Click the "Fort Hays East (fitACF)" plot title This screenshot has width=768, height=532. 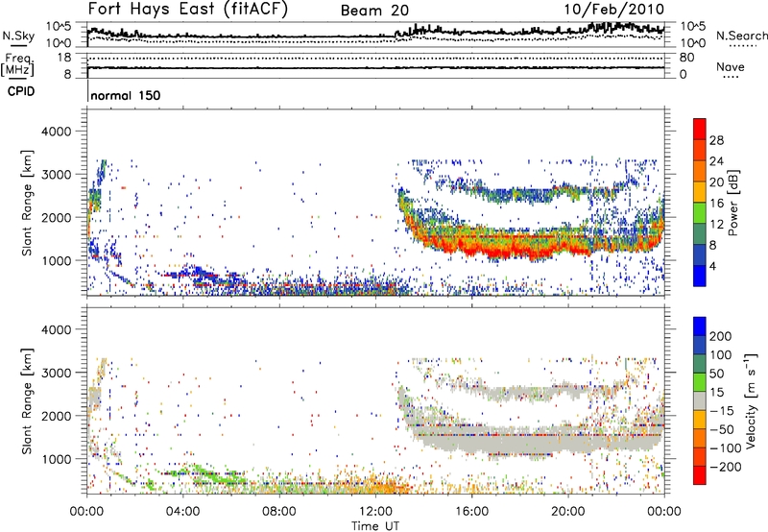188,10
